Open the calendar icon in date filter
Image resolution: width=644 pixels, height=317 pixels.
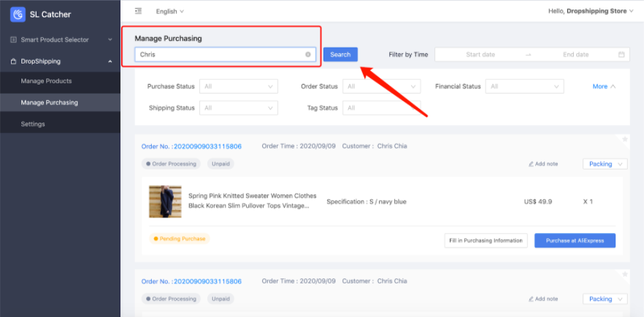coord(621,54)
